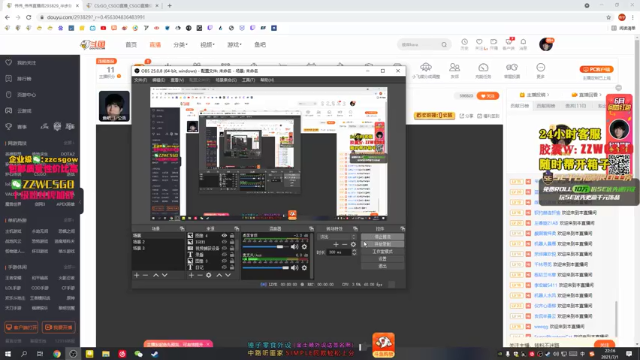Move selected source down in Sources panel

point(228,275)
